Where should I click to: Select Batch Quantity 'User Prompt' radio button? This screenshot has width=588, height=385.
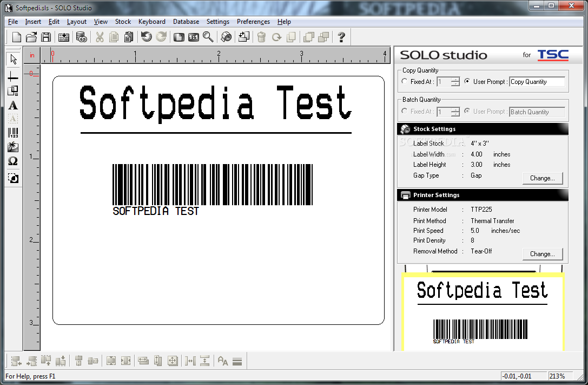point(467,111)
